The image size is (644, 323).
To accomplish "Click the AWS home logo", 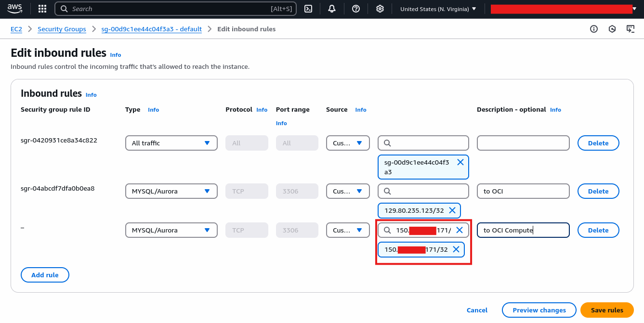I will (14, 8).
